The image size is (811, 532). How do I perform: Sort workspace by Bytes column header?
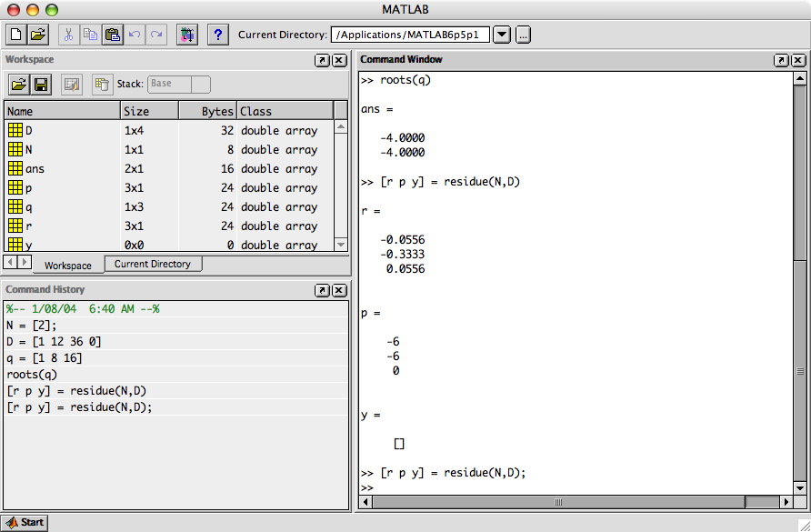coord(206,111)
